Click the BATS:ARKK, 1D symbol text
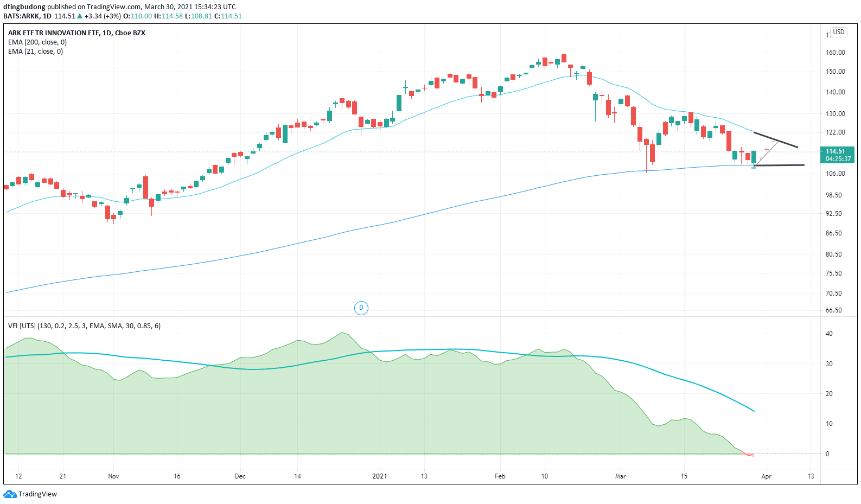The height and width of the screenshot is (504, 861). (x=27, y=16)
